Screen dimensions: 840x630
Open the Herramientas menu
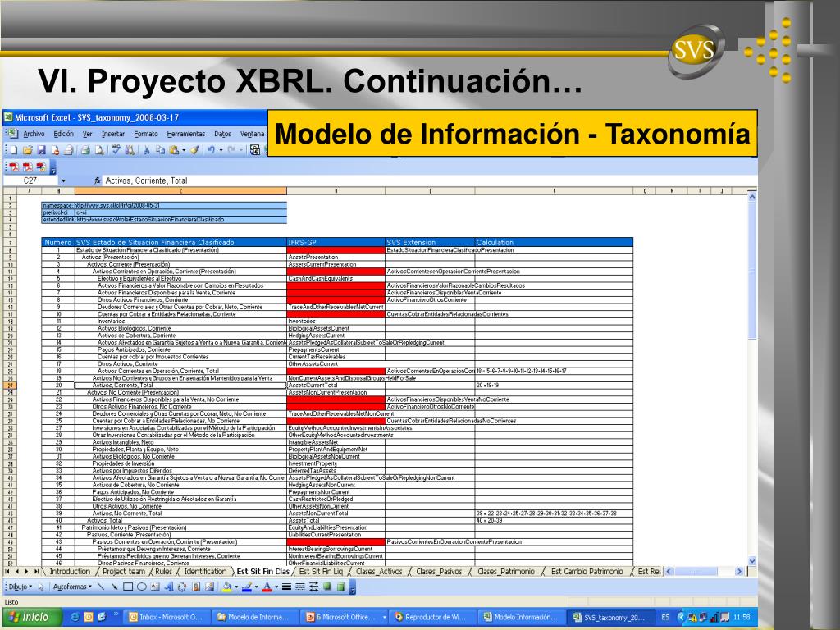click(x=186, y=134)
